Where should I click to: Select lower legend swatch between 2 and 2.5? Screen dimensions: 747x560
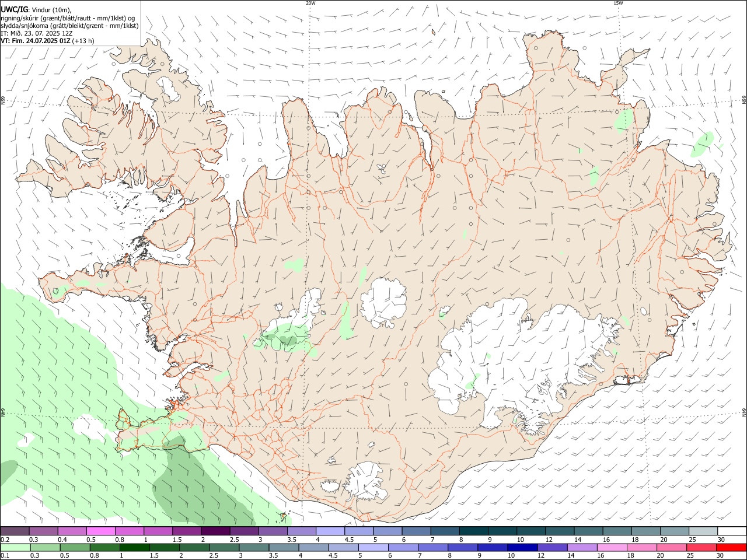point(194,547)
